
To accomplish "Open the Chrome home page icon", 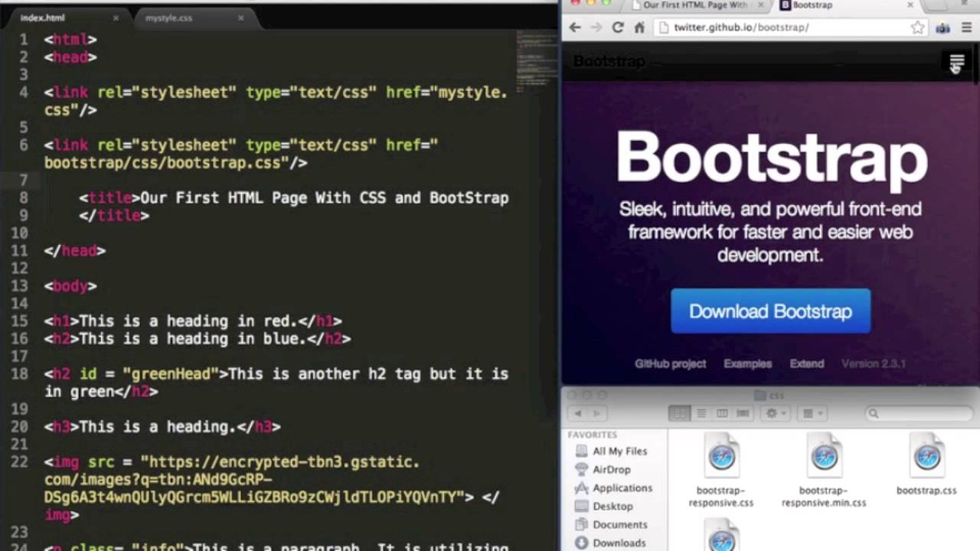I will pyautogui.click(x=639, y=28).
